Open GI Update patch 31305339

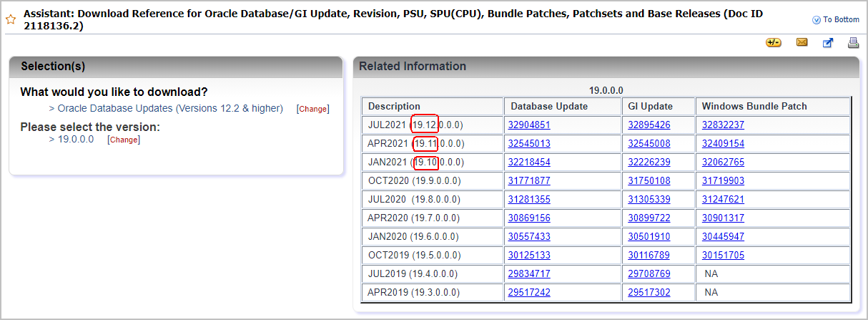point(649,199)
